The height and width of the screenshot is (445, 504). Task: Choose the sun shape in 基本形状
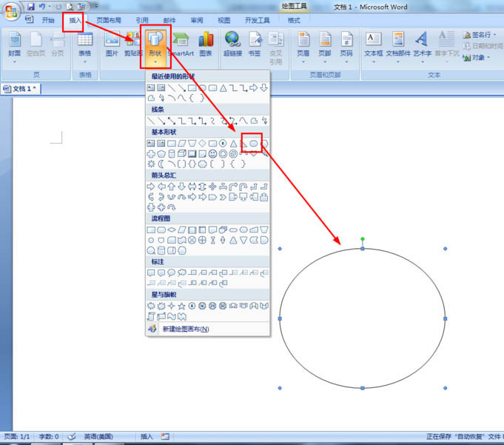click(x=151, y=164)
